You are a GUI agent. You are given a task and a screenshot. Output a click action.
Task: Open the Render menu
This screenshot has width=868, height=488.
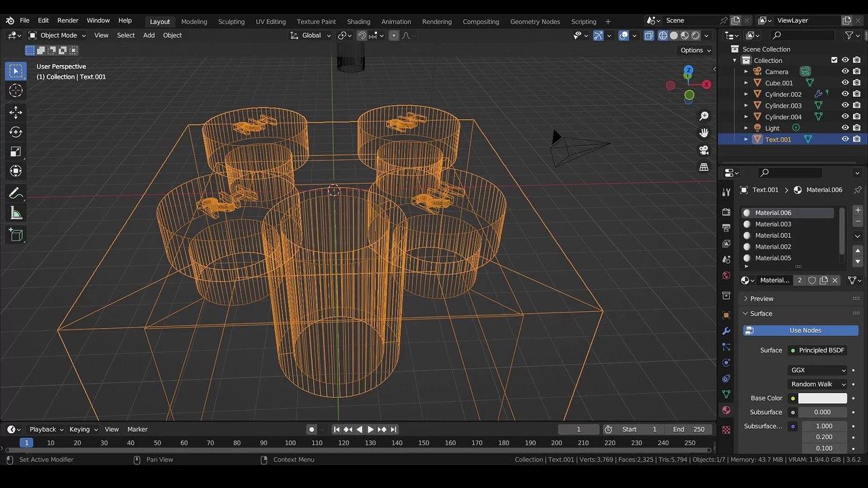pyautogui.click(x=68, y=21)
